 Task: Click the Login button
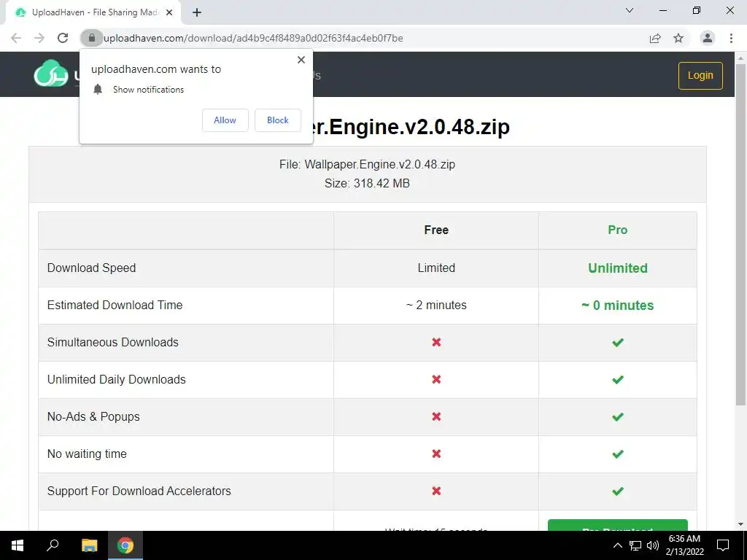[700, 76]
